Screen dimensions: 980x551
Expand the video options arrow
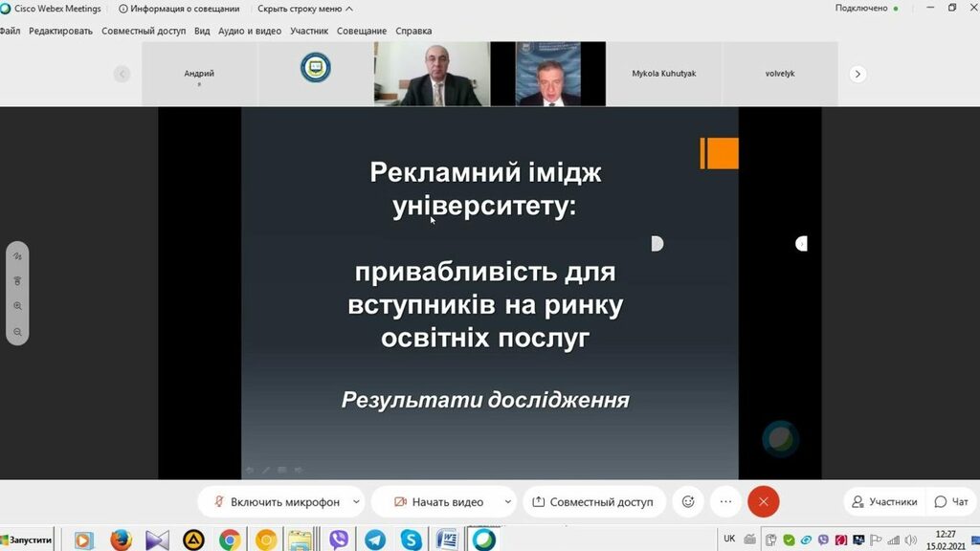tap(507, 501)
